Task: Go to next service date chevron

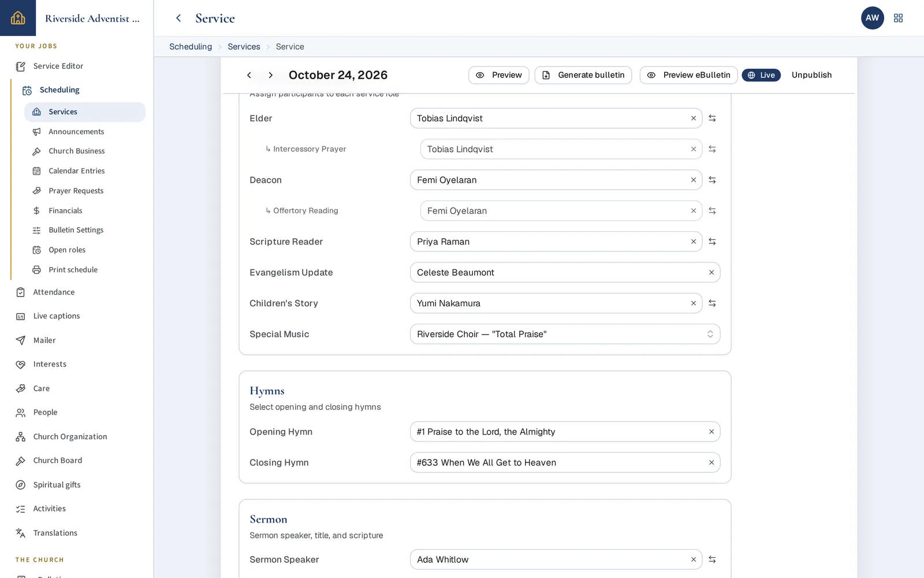Action: [x=270, y=75]
